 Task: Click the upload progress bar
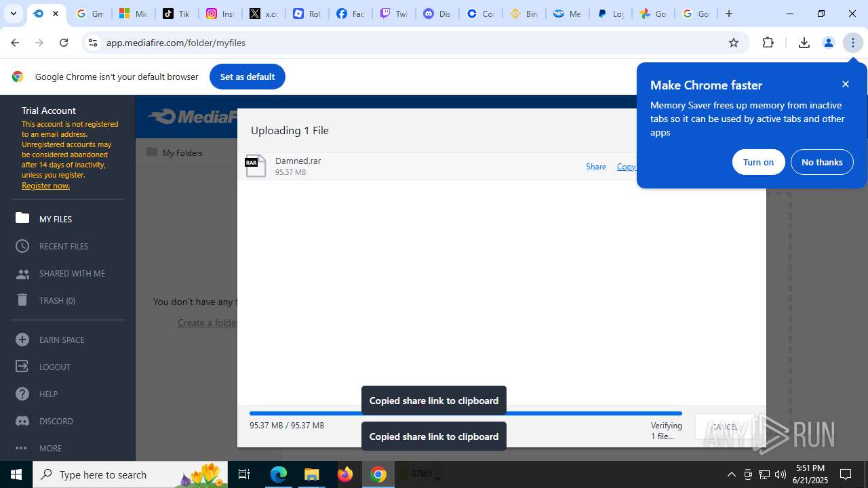[x=465, y=413]
